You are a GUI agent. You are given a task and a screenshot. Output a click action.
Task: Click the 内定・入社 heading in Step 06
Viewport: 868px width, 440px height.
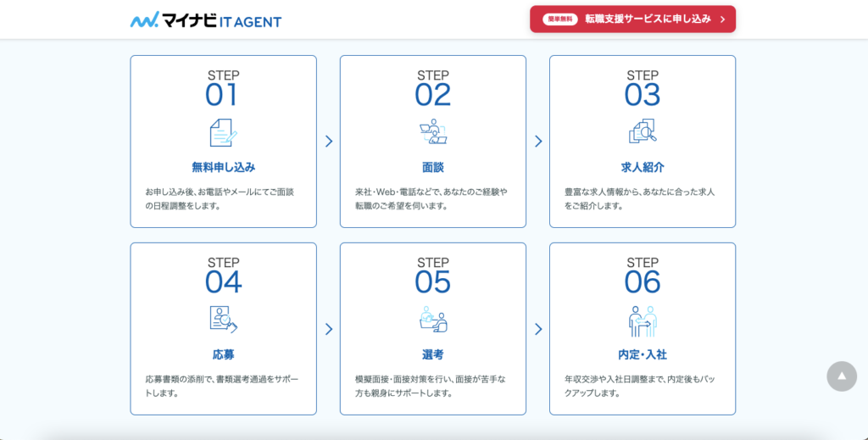(x=643, y=354)
